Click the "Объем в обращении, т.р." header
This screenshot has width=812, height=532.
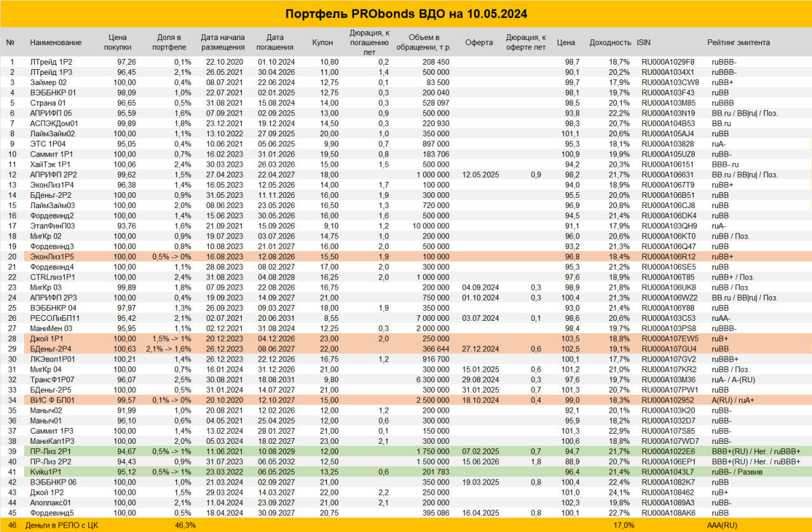424,42
